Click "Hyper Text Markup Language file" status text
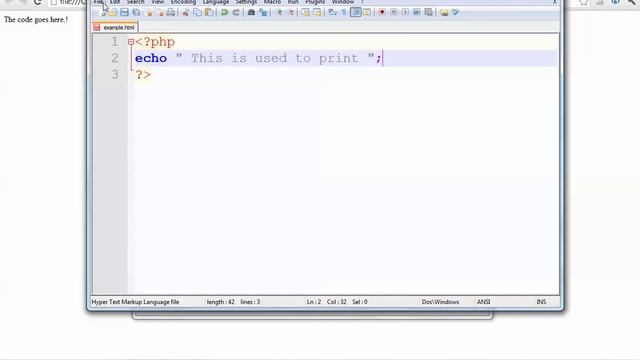The image size is (640, 360). [x=135, y=302]
